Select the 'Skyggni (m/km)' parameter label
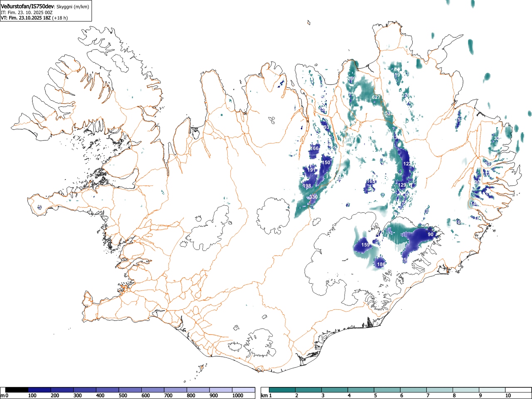532x399 pixels. tap(72, 7)
